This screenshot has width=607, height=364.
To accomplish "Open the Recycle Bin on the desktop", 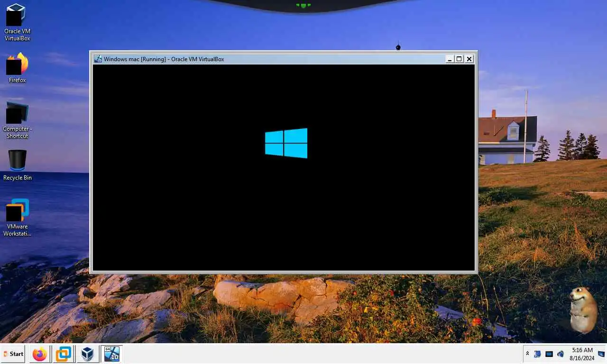I will [x=17, y=165].
